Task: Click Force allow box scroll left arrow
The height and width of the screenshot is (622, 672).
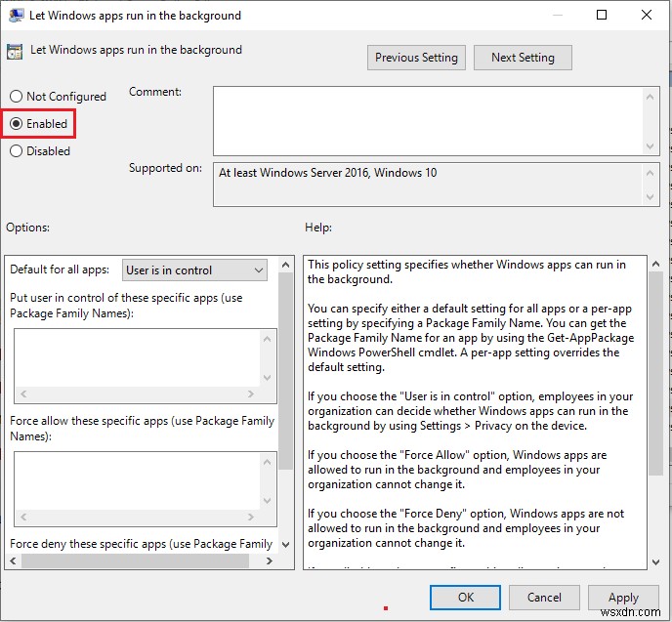Action: [x=23, y=517]
